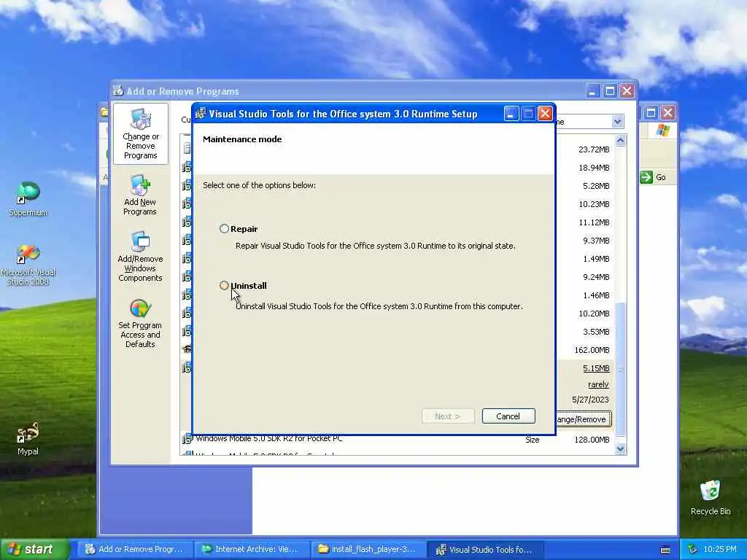
Task: Switch to install_flash_player folder taskbar item
Action: click(x=368, y=549)
